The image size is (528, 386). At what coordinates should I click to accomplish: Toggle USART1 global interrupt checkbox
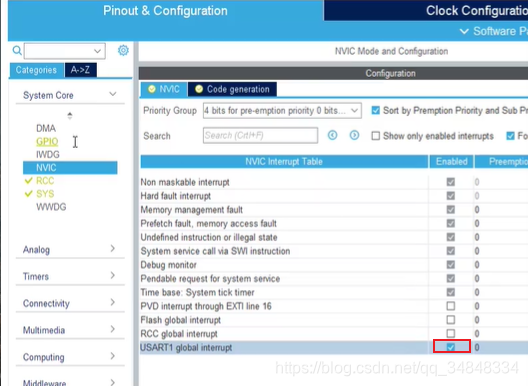click(451, 347)
